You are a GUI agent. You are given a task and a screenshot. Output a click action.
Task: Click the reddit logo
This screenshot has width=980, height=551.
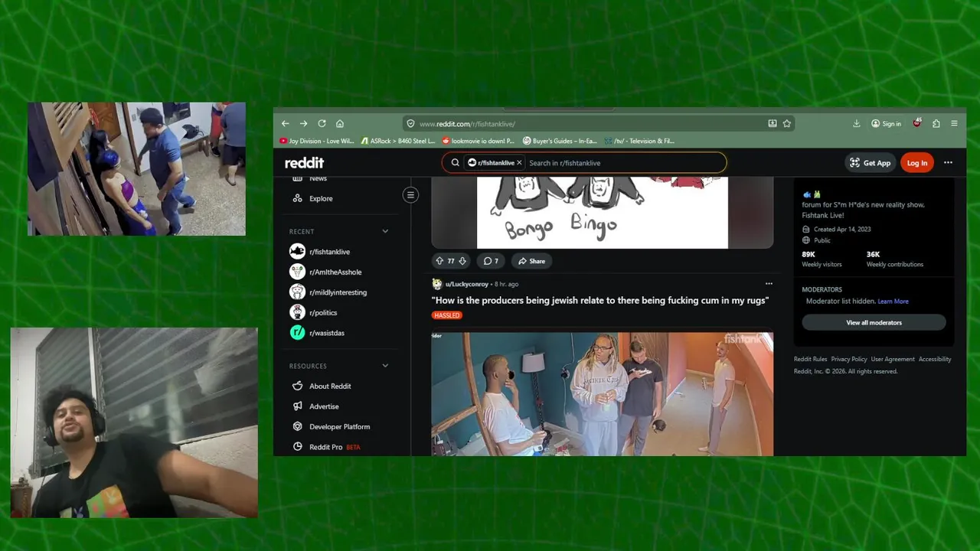click(x=304, y=163)
